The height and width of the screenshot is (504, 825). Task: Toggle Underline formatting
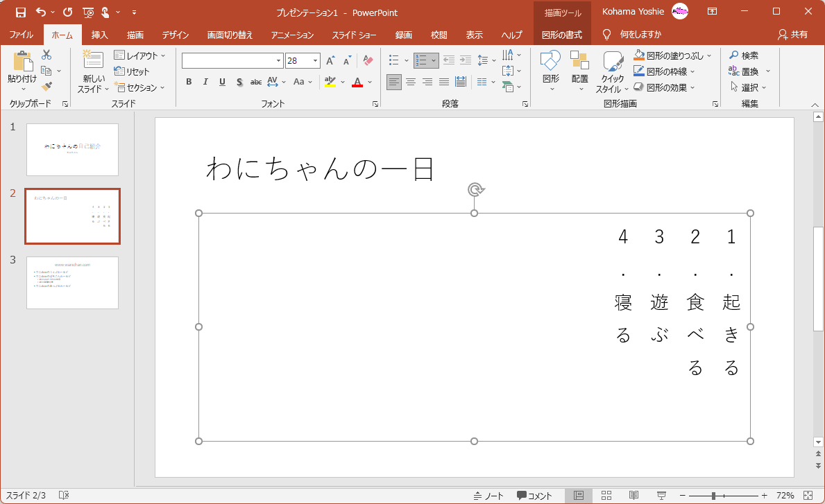(x=222, y=82)
